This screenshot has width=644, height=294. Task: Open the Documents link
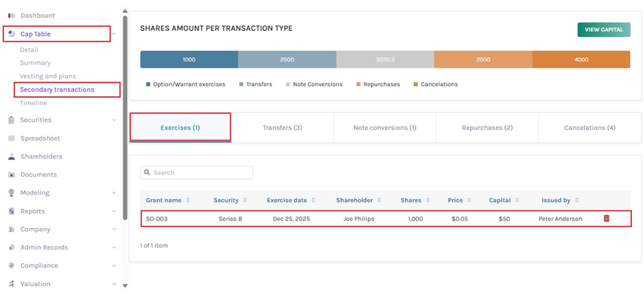pos(38,174)
